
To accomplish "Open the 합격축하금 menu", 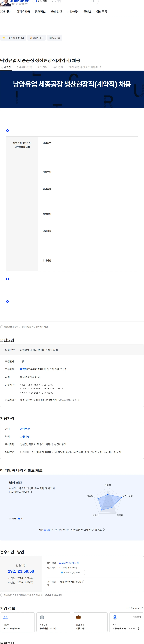I will 23,12.
